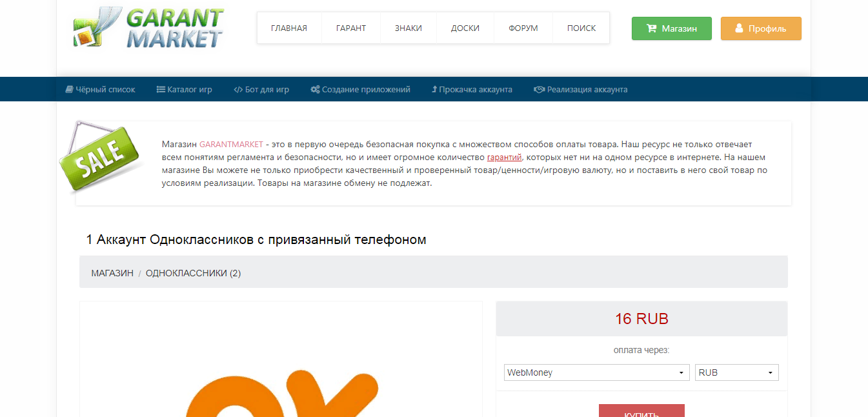Screen dimensions: 868x417
Task: Click the Garant Market logo
Action: 148,28
